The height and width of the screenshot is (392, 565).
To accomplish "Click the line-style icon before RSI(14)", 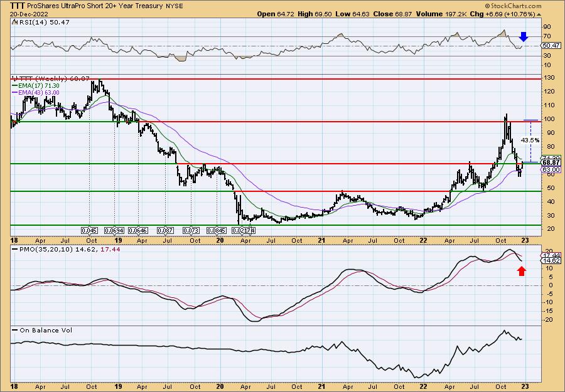I will (x=14, y=23).
